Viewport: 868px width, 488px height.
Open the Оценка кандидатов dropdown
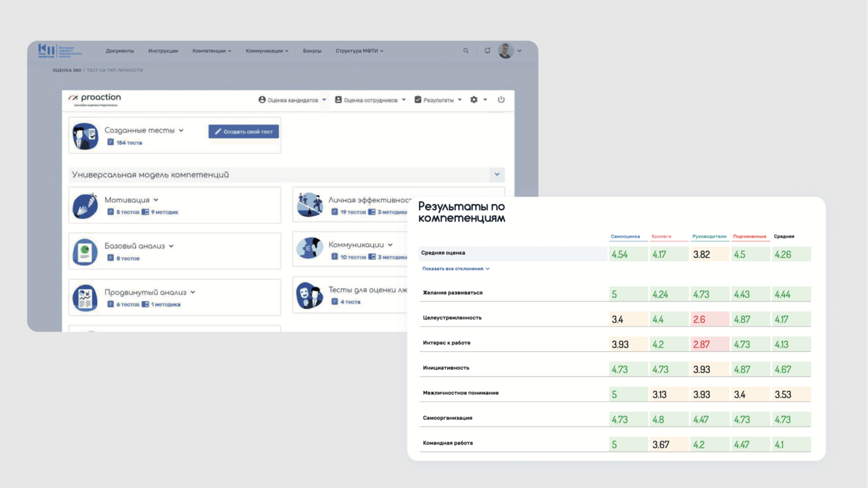pos(292,100)
